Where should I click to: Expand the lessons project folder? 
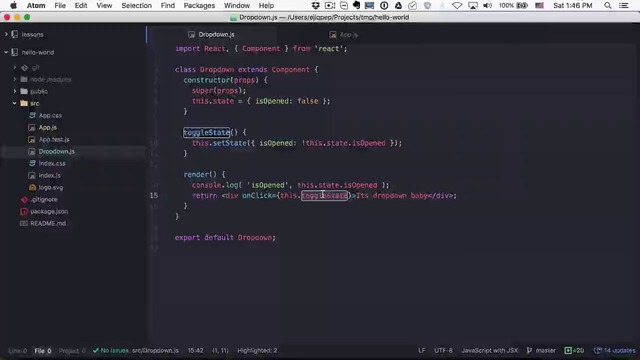click(x=6, y=34)
